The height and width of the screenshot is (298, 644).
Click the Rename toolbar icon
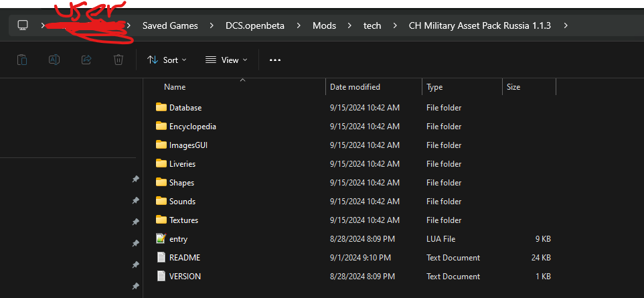(x=54, y=60)
